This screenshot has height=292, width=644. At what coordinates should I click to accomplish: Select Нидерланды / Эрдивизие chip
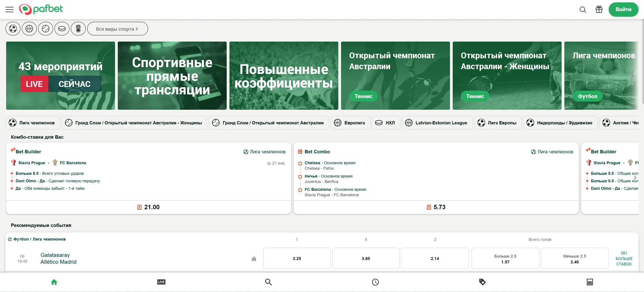point(560,123)
